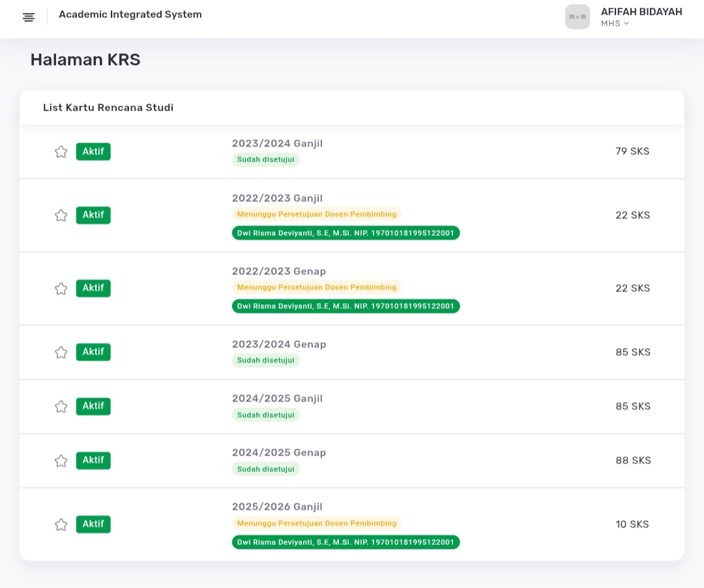Click the 88 SKS credit total
704x588 pixels.
[x=633, y=460]
